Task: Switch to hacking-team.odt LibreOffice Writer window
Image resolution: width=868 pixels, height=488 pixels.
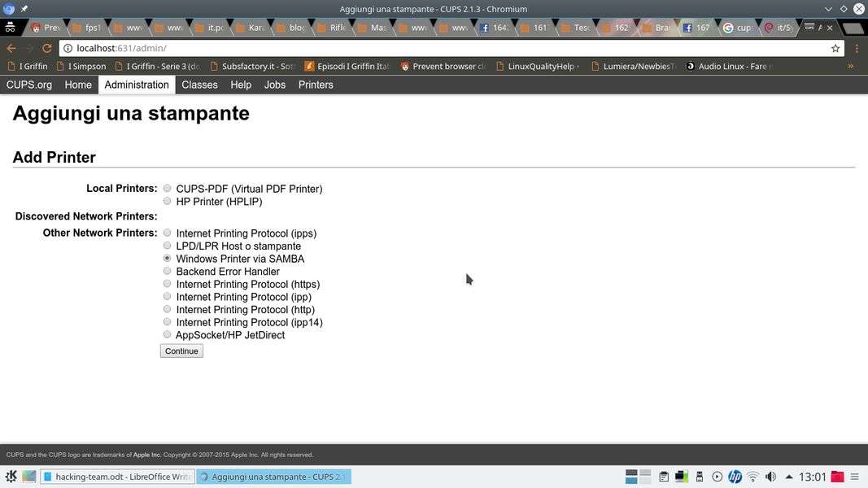Action: click(x=117, y=477)
